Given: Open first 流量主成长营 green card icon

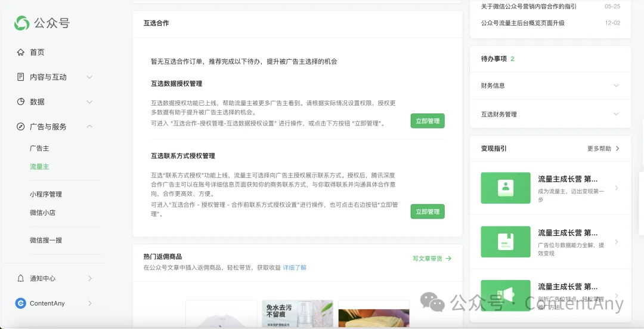Looking at the screenshot, I should pos(505,187).
